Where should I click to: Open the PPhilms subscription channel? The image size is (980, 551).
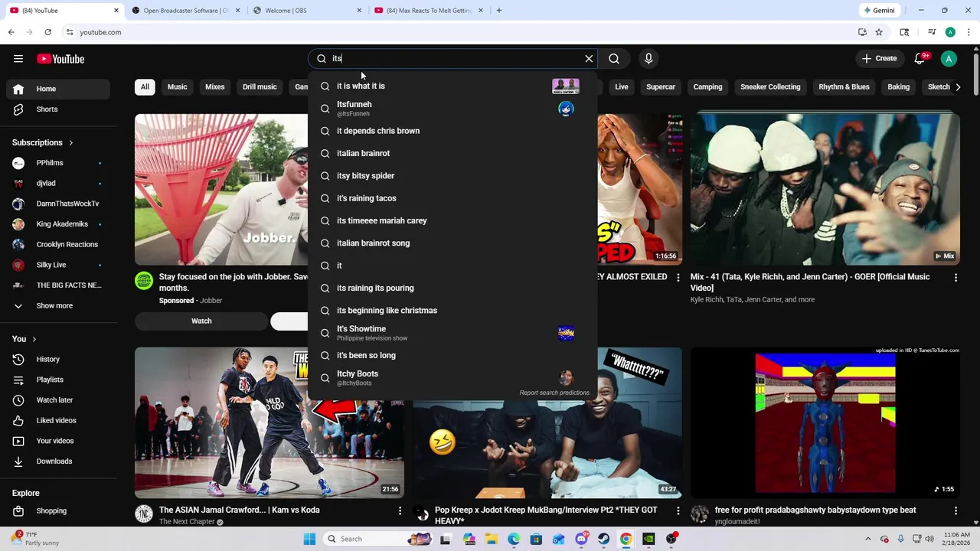pyautogui.click(x=58, y=163)
